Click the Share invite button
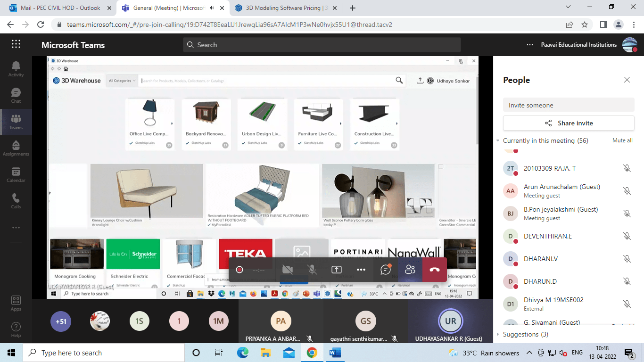The height and width of the screenshot is (362, 644). pyautogui.click(x=568, y=123)
